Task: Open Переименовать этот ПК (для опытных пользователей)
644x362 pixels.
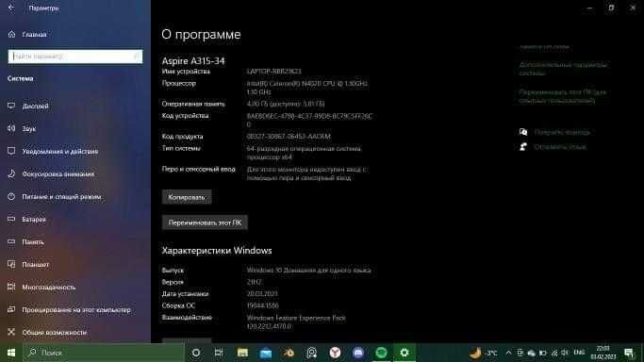Action: (x=563, y=96)
